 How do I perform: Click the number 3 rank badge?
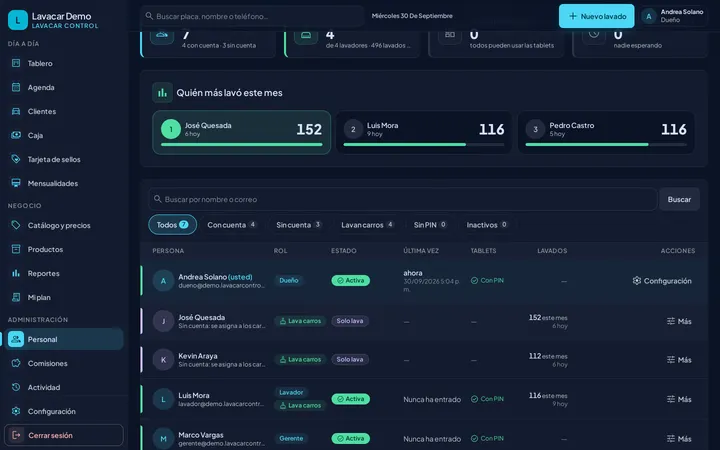click(x=535, y=129)
